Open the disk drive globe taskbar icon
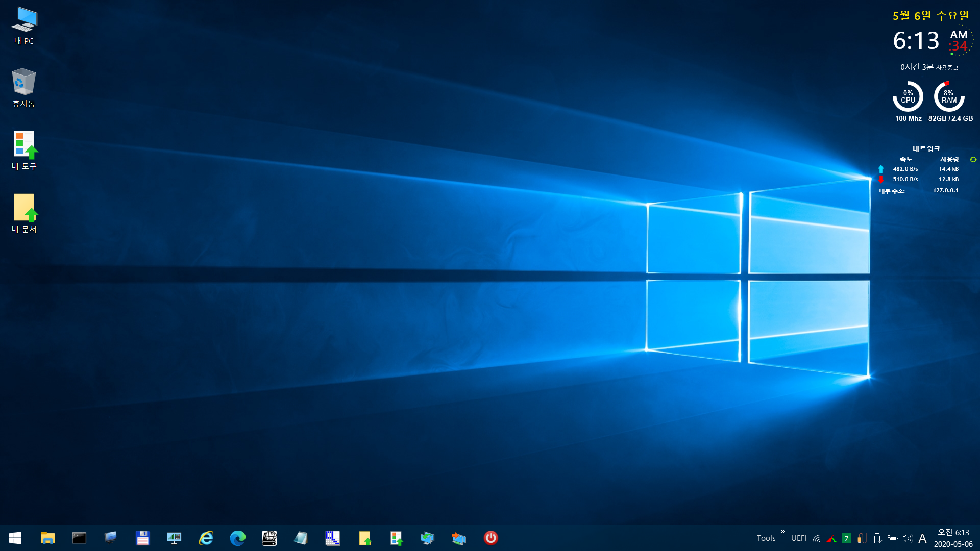 coord(269,538)
